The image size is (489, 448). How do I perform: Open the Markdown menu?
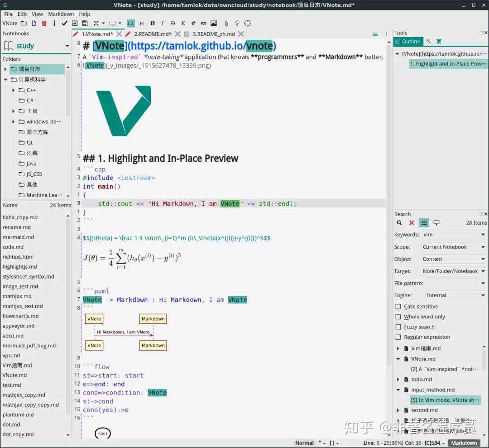point(61,14)
